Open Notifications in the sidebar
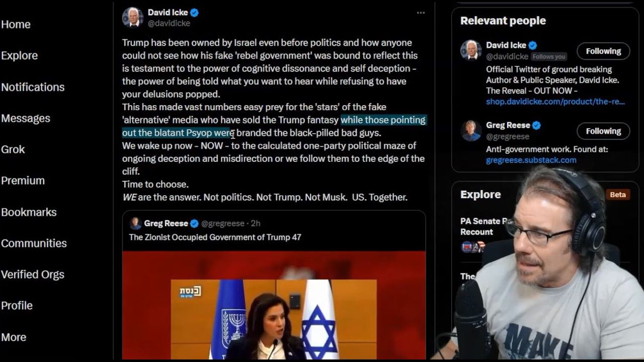 (33, 87)
